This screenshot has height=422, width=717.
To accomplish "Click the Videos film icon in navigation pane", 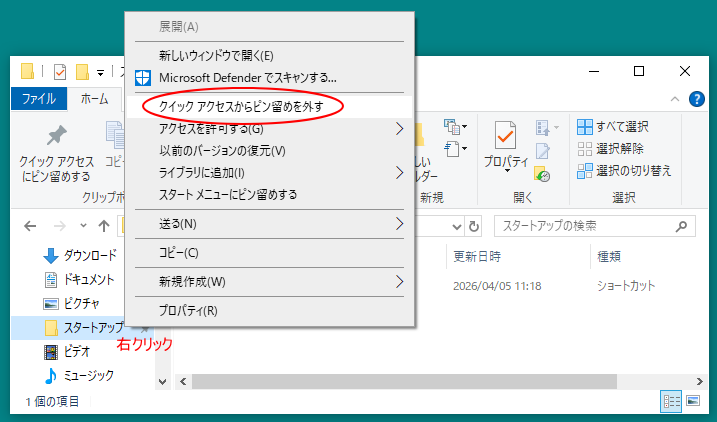I will point(51,352).
